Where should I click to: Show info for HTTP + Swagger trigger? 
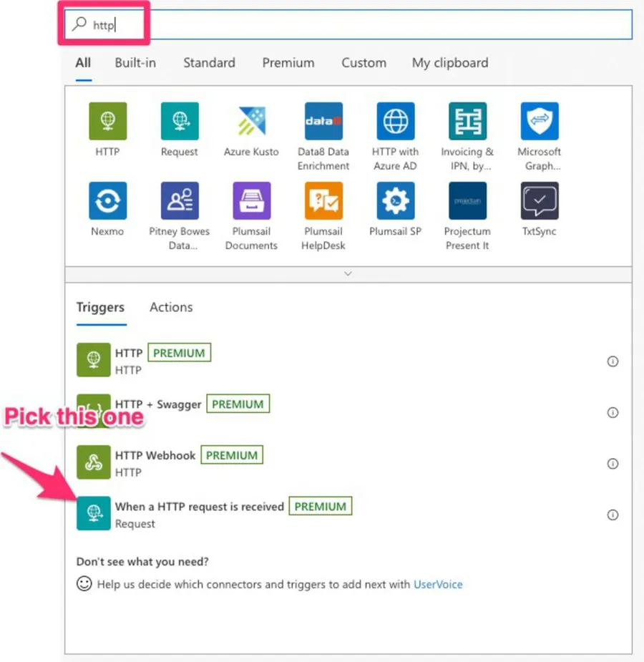click(x=613, y=413)
